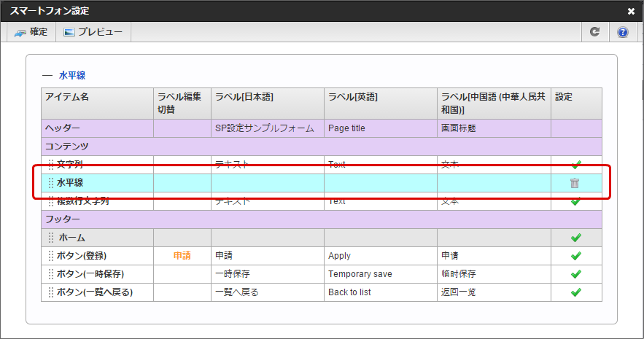Click the Temporary save English label cell
This screenshot has width=644, height=339.
click(380, 274)
